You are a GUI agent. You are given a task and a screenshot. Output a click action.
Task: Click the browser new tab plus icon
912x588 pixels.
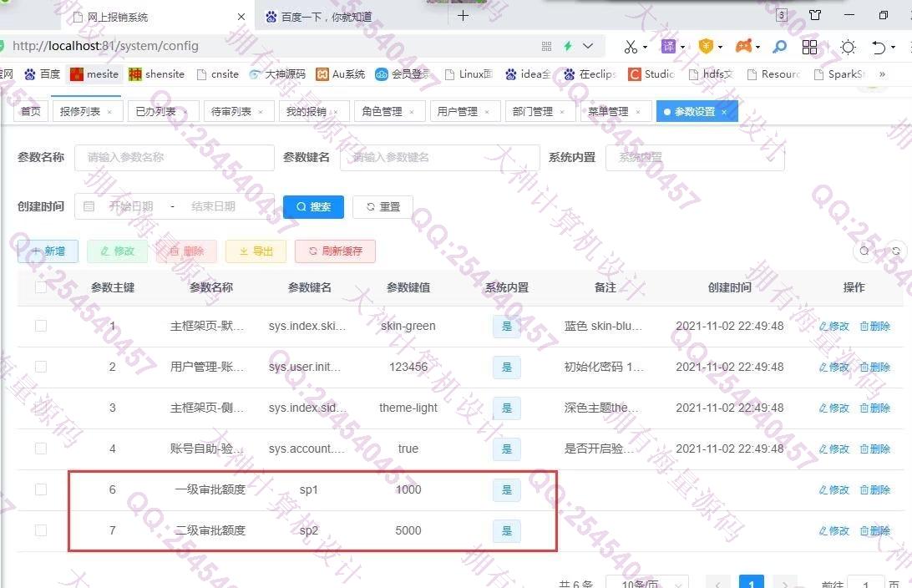click(463, 16)
